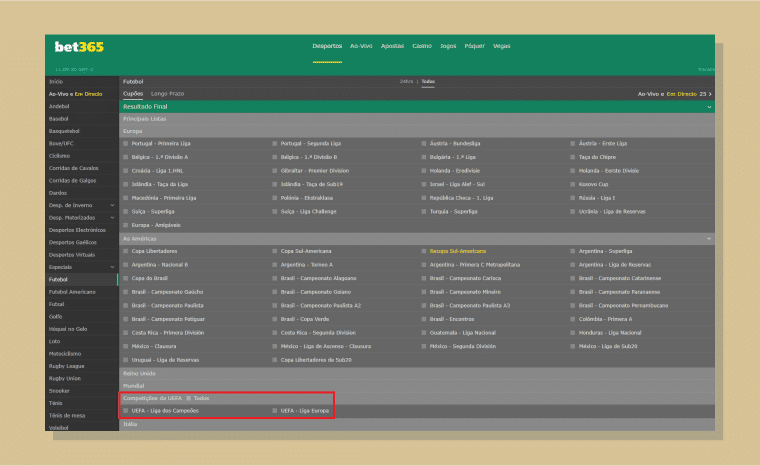The image size is (760, 466).
Task: Tick the Todos checkbox for Competições da UEFA
Action: (x=189, y=398)
